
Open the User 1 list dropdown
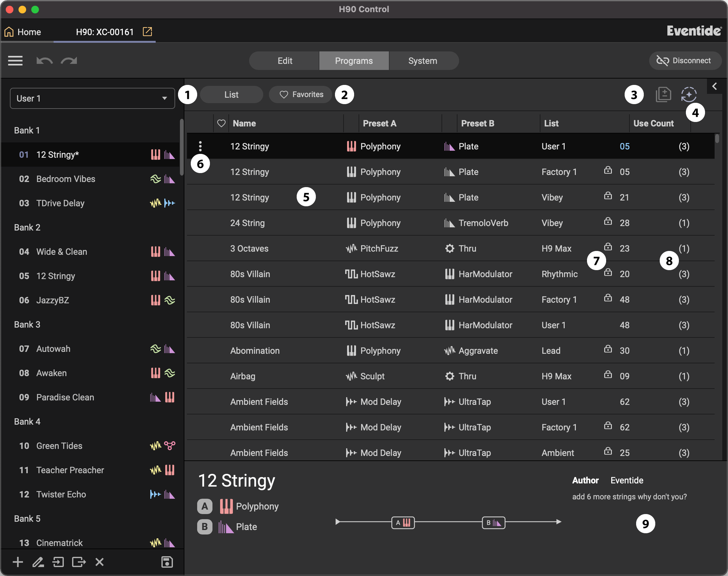(x=92, y=98)
